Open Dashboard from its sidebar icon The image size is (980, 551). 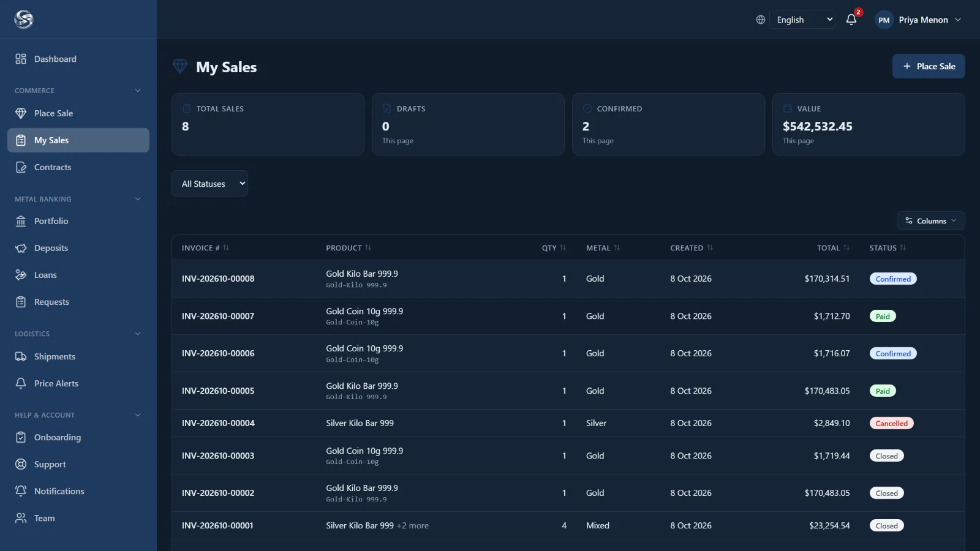(21, 59)
